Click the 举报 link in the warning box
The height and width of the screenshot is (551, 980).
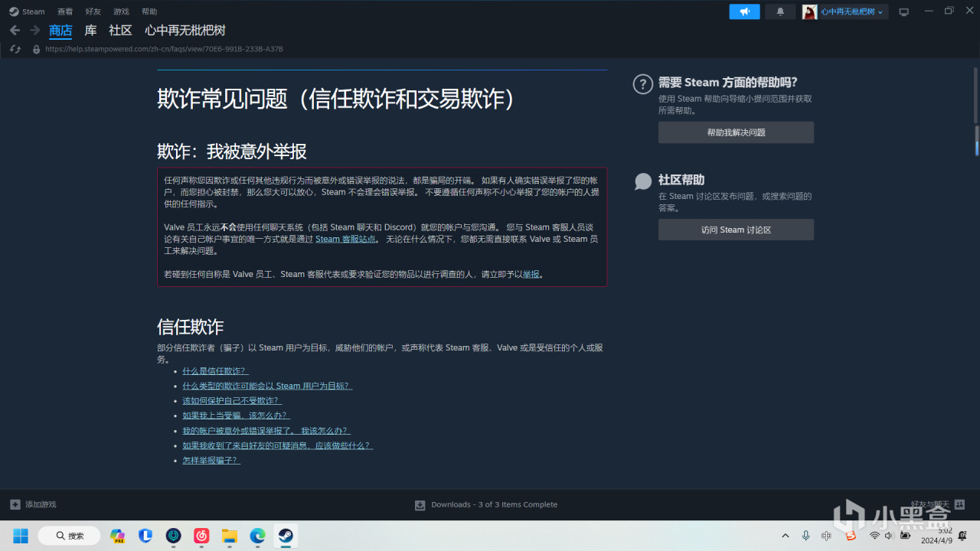531,274
